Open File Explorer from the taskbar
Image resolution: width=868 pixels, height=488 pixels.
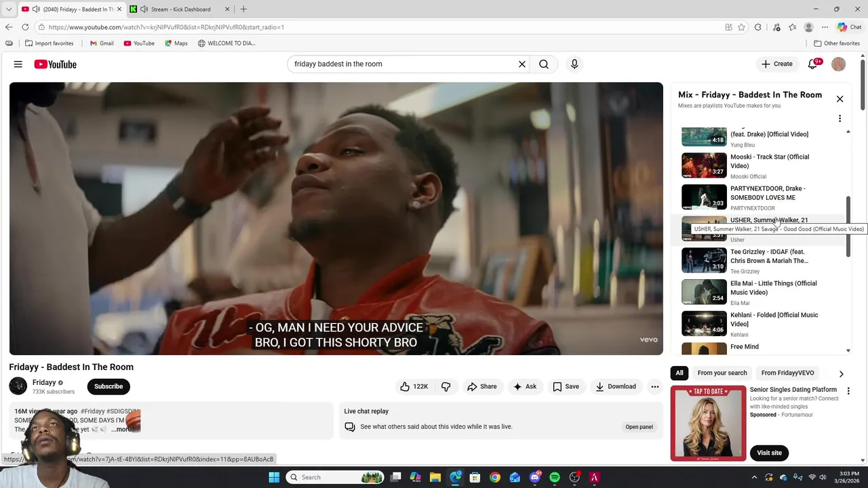pyautogui.click(x=435, y=477)
